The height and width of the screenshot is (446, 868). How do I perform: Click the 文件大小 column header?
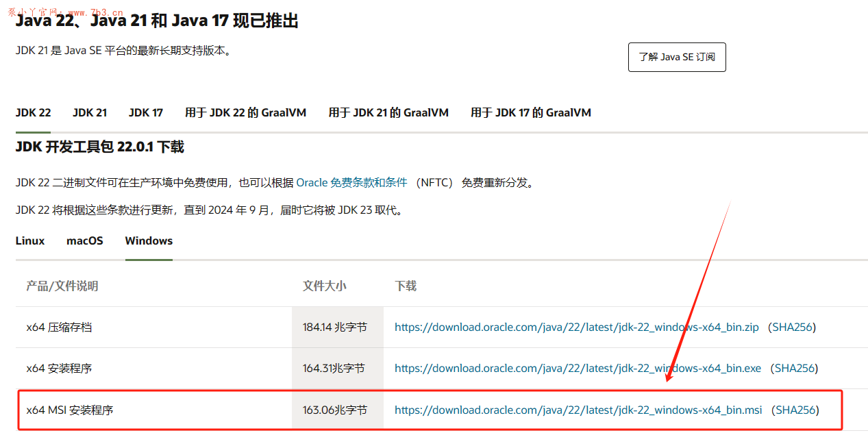(324, 286)
